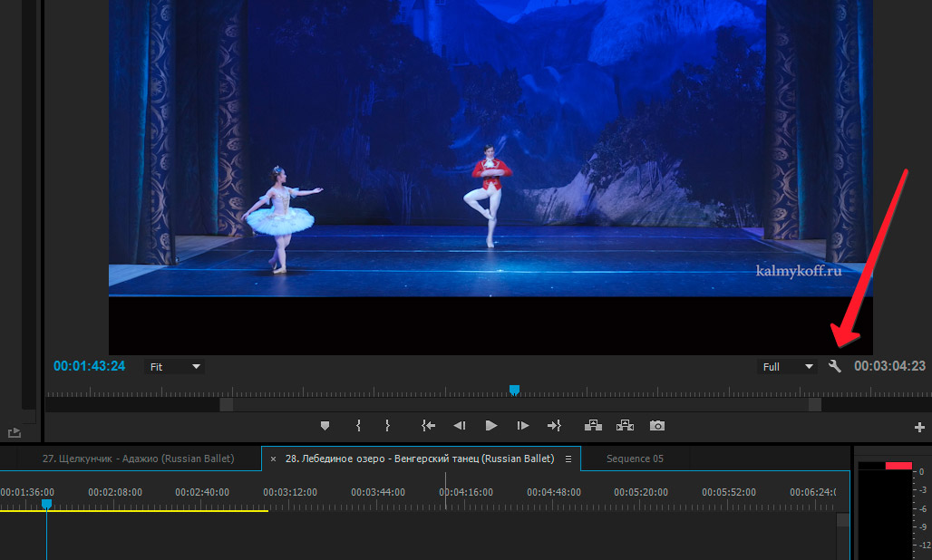Open the Fit zoom level dropdown

[x=174, y=367]
